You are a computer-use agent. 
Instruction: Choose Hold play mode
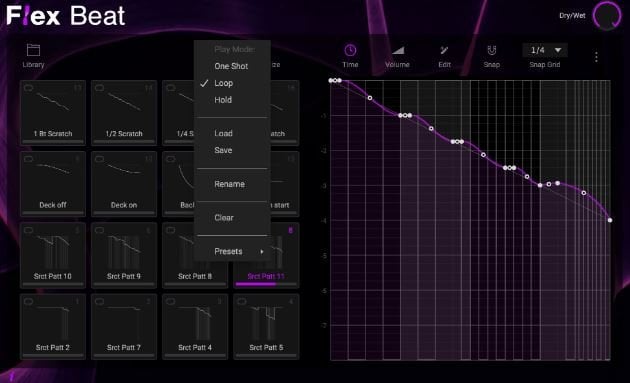click(x=223, y=100)
